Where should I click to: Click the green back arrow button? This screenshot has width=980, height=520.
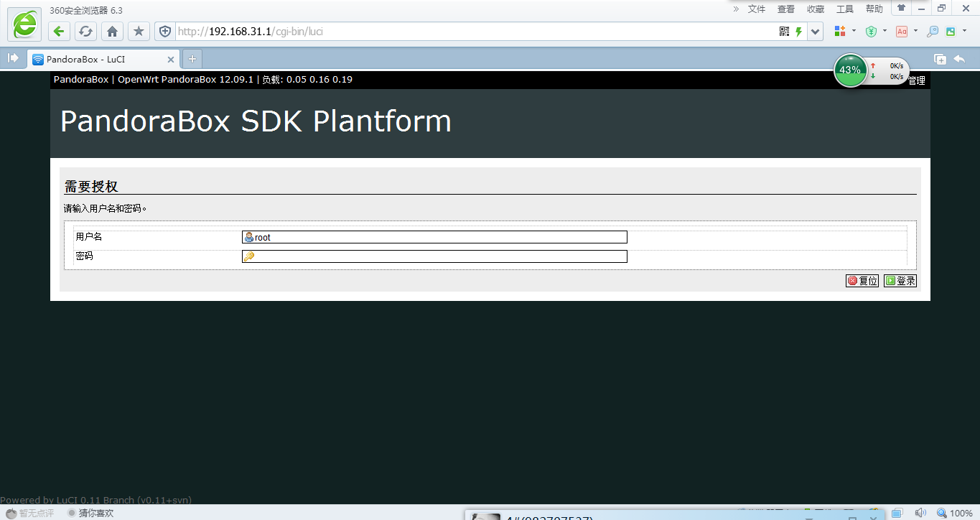tap(59, 32)
